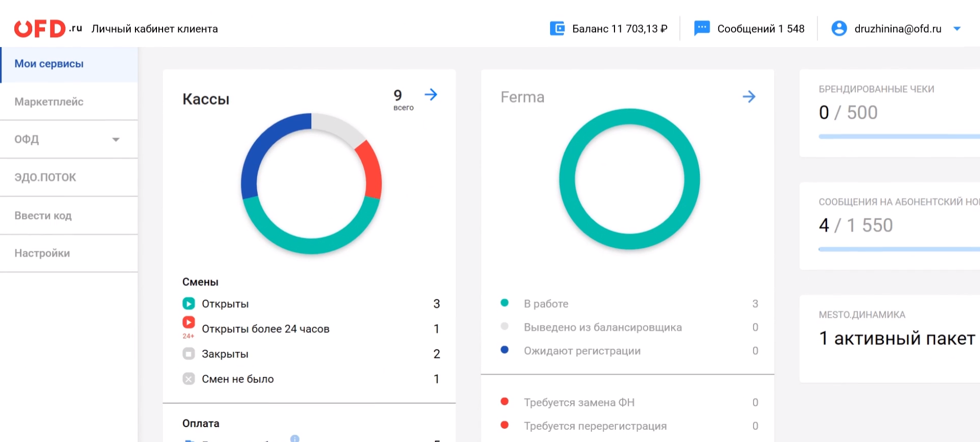Open the МЕСТО.ДИНАМИКА card heading

click(x=862, y=315)
